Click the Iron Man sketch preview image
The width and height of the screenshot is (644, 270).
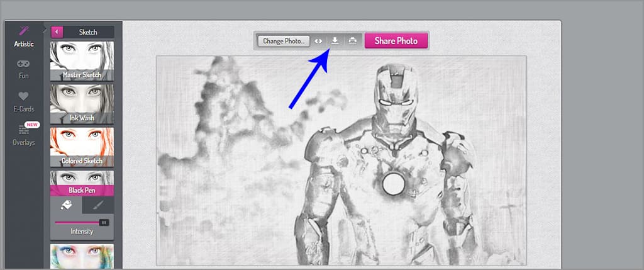(x=340, y=160)
